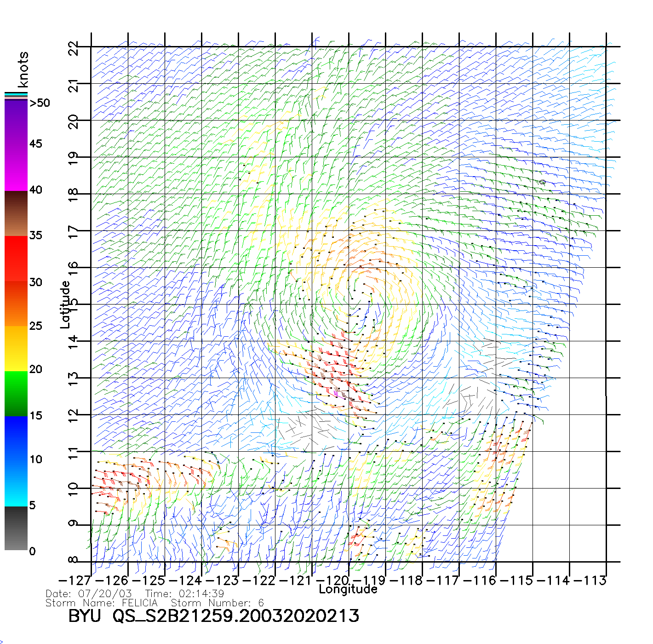This screenshot has height=644, width=653.
Task: Click the 'Date: 07/20/03' text
Action: pos(89,594)
